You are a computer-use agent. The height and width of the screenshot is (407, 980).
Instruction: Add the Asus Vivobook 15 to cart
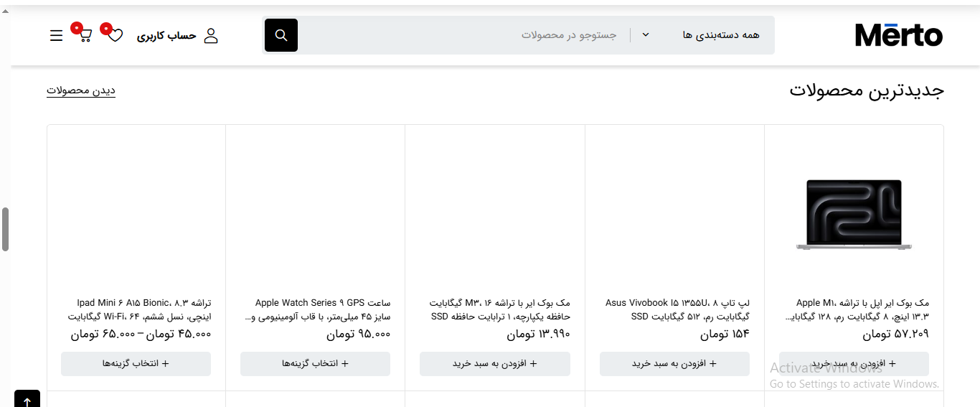click(674, 364)
